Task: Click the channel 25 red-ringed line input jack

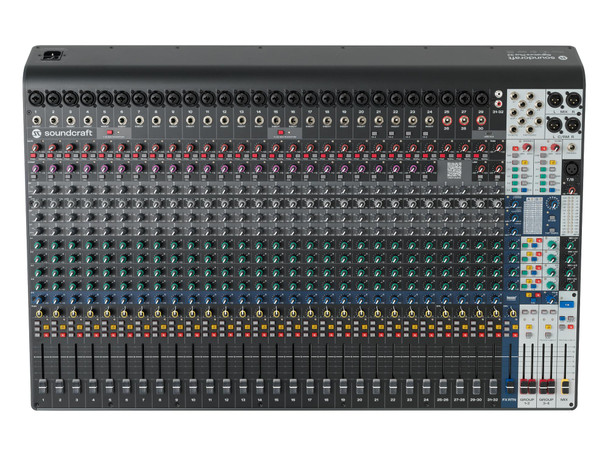Action: coord(447,120)
